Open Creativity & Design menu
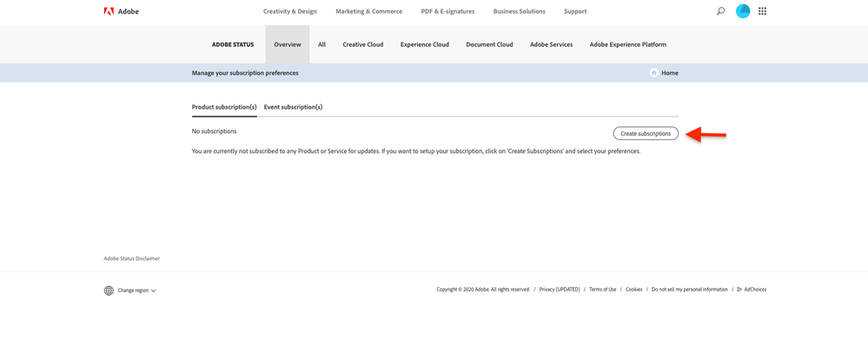 (290, 11)
